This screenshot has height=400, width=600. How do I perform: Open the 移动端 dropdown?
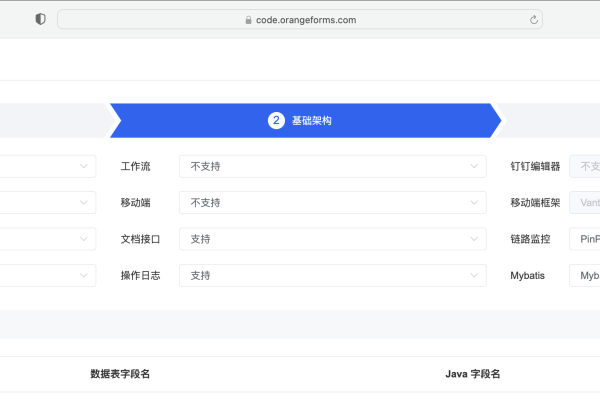(x=333, y=203)
